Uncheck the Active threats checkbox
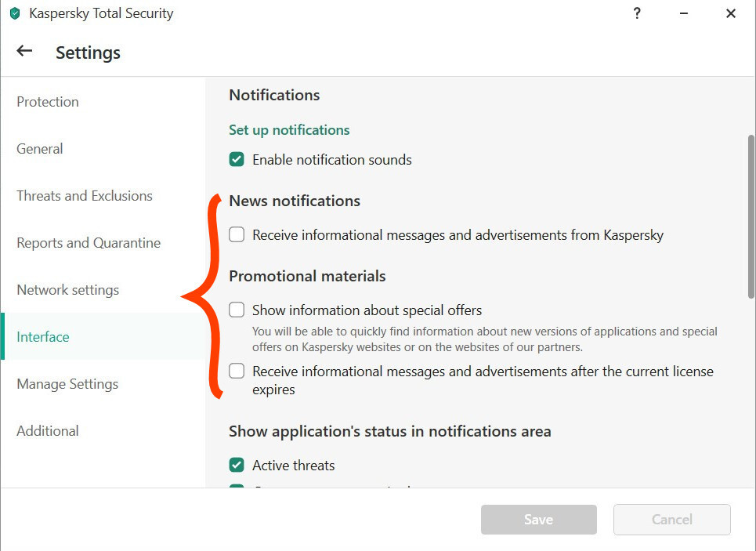756x551 pixels. [237, 465]
